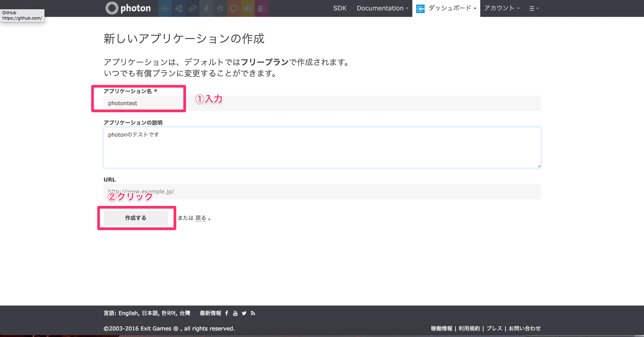Open the YouTube channel icon in the footer
The width and height of the screenshot is (644, 337).
tap(235, 313)
